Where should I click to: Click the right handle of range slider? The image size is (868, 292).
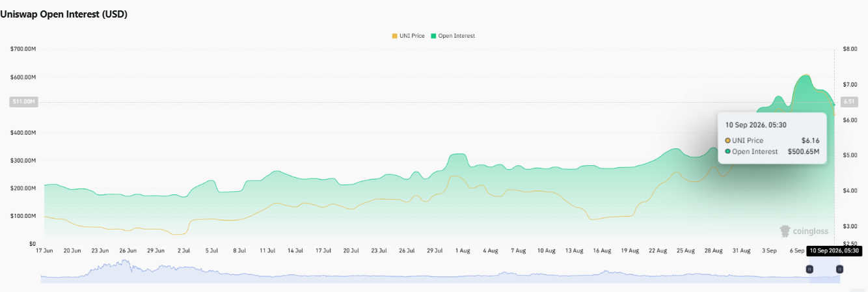click(839, 269)
